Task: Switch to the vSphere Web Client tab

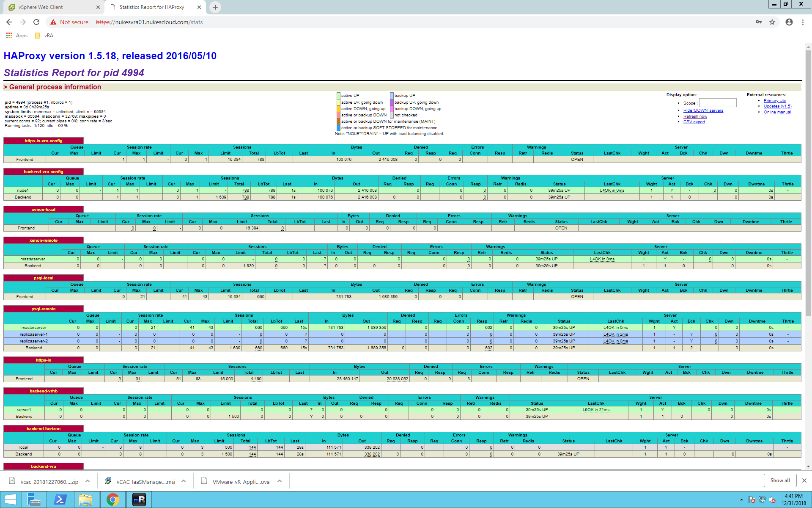Action: pyautogui.click(x=53, y=7)
